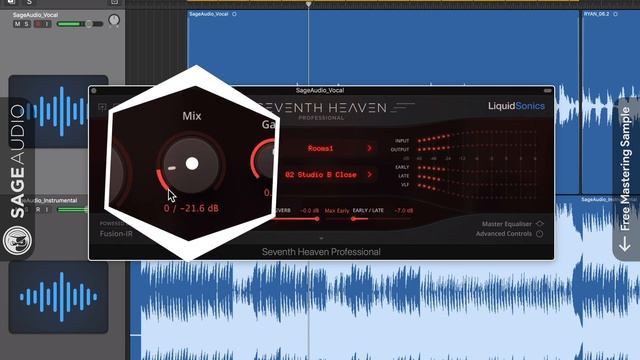Click the Reverb level slider handle
This screenshot has height=360, width=640.
[317, 219]
